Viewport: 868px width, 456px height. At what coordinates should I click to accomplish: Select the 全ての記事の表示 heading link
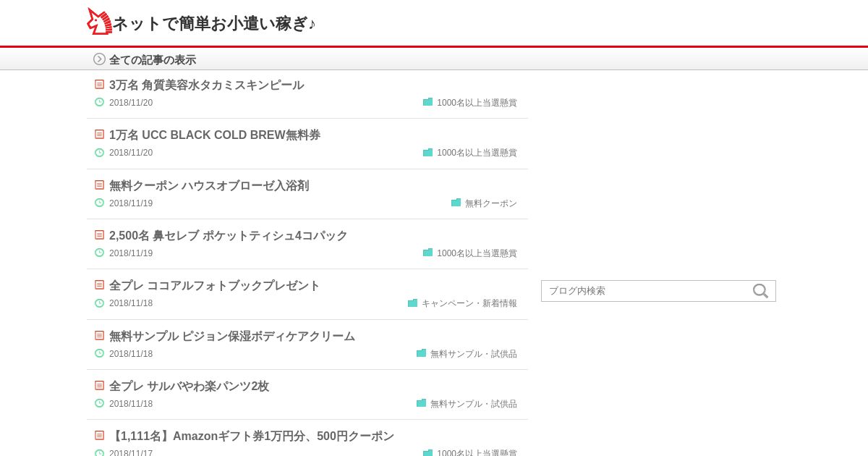pos(152,60)
